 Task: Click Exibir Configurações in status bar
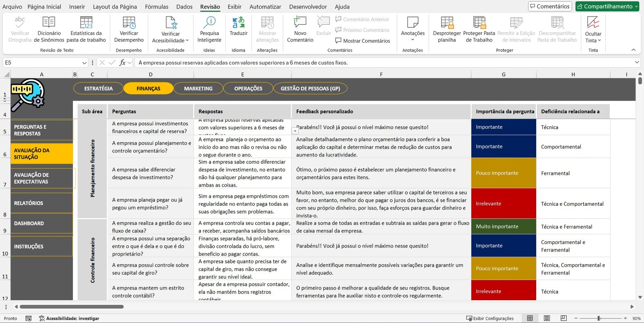490,319
